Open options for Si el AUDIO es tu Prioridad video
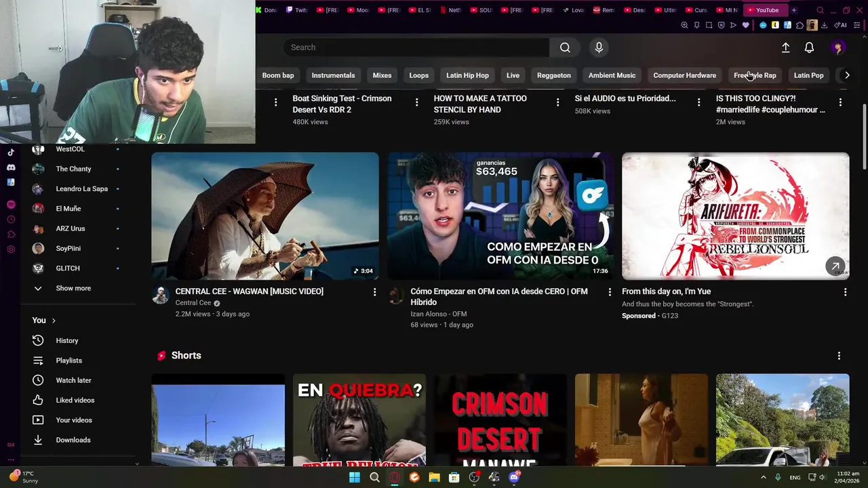868x488 pixels. (x=699, y=102)
